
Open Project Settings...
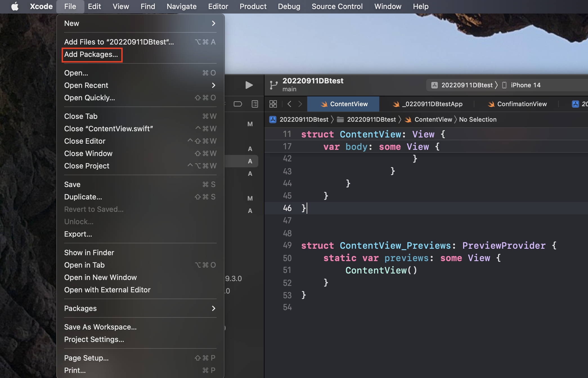coord(140,339)
